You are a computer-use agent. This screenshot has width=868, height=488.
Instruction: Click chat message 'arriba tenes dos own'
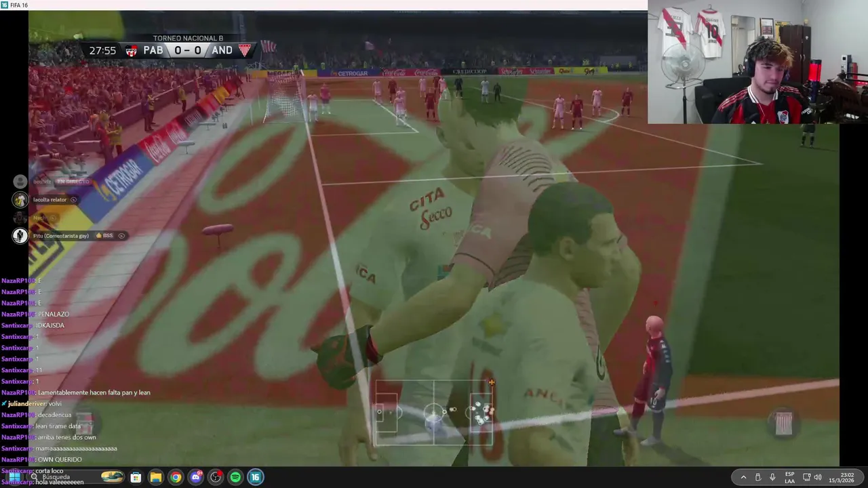(x=67, y=437)
